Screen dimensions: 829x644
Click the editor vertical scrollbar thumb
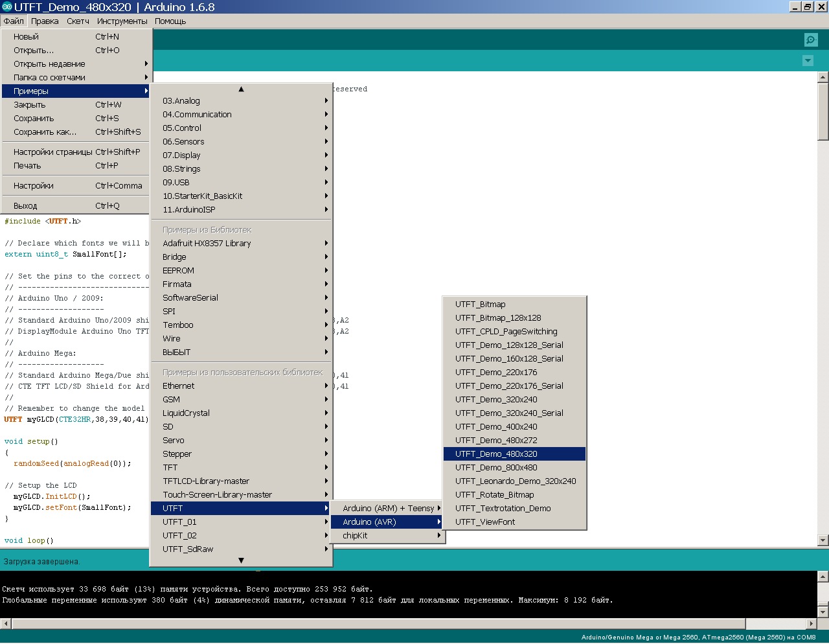823,111
